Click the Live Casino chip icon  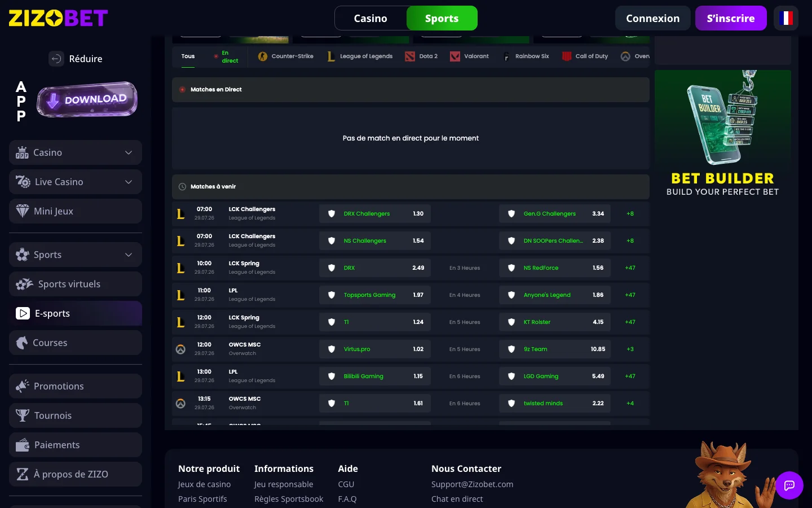(23, 182)
